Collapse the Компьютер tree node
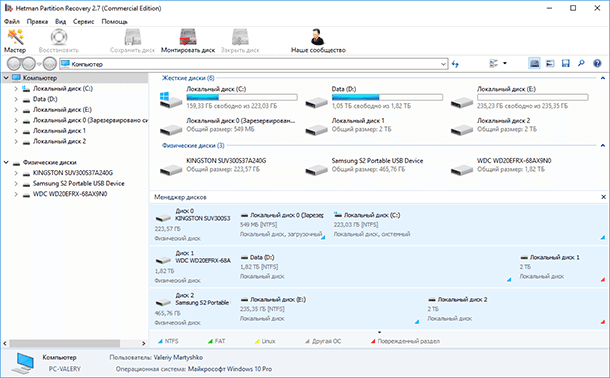 [6, 78]
